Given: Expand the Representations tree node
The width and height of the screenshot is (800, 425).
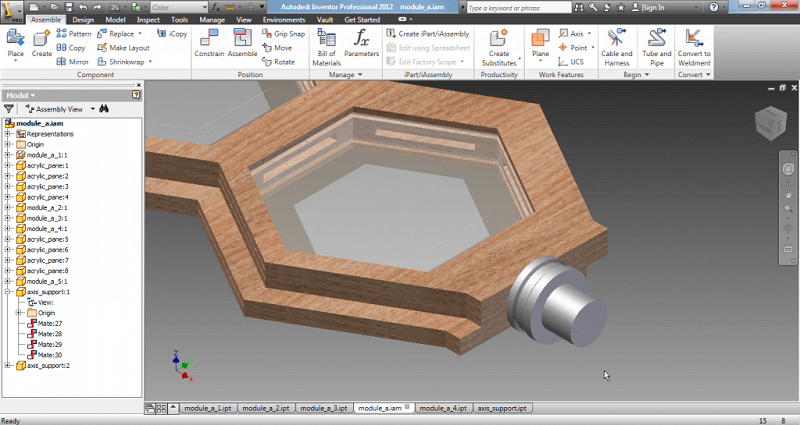Looking at the screenshot, I should pyautogui.click(x=8, y=134).
